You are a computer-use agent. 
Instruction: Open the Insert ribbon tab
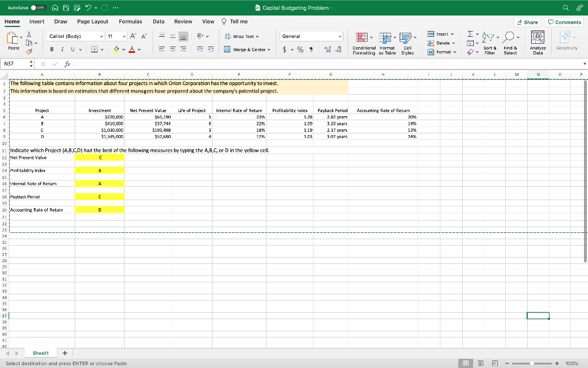pos(37,22)
